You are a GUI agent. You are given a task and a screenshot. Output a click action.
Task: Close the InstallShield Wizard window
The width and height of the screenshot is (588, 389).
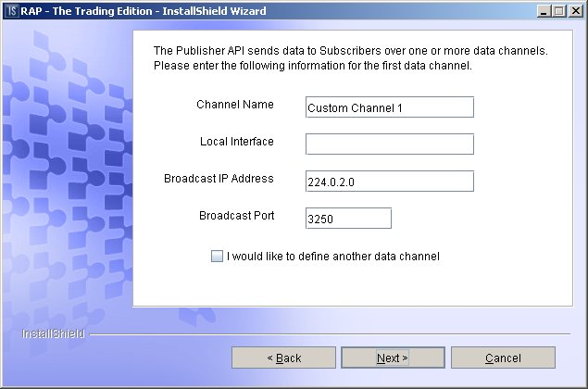(575, 11)
